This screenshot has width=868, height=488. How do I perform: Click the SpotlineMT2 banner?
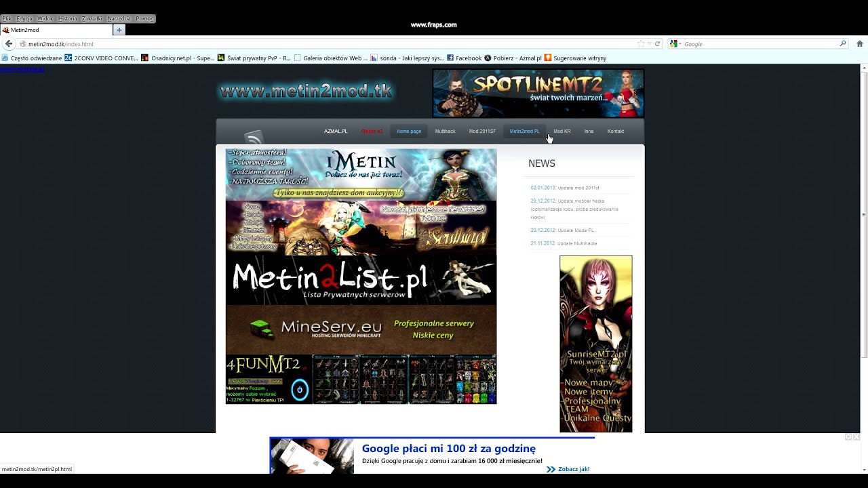538,93
